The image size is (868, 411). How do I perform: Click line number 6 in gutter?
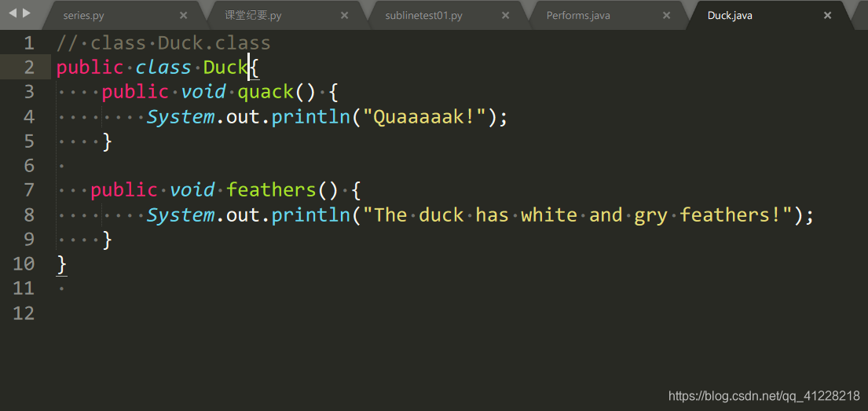click(29, 165)
